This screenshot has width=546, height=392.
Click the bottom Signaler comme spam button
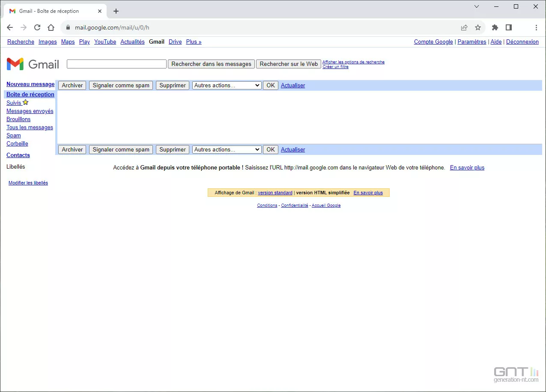point(121,149)
